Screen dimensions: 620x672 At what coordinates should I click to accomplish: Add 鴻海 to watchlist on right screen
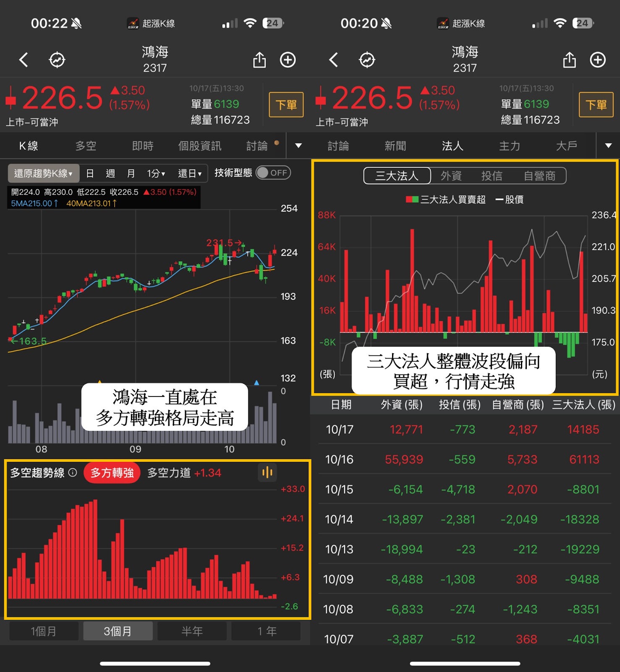[598, 60]
